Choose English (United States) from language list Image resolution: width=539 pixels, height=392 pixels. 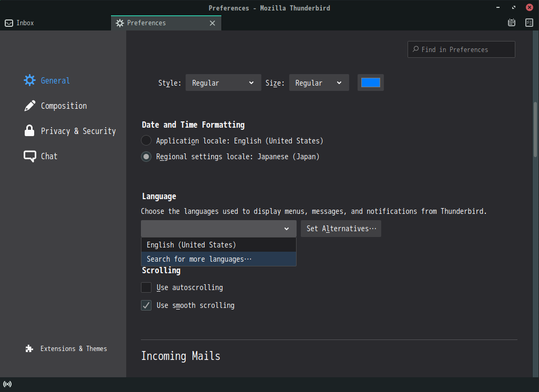[219, 245]
